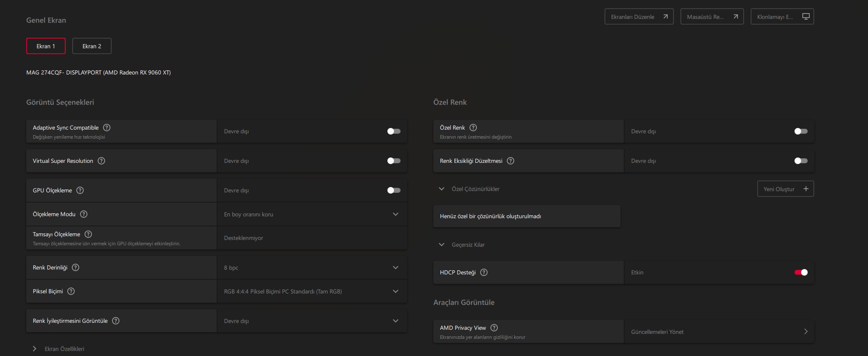Turn on Virtual Super Resolution switch

(394, 161)
